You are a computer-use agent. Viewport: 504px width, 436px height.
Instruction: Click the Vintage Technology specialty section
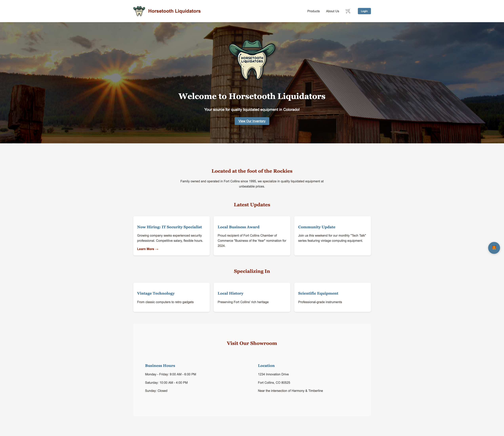pyautogui.click(x=171, y=297)
